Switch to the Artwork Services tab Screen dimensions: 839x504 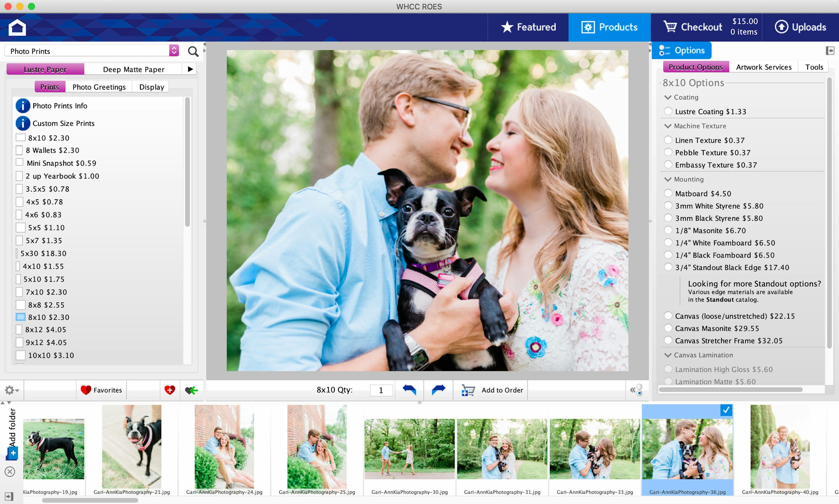tap(763, 67)
